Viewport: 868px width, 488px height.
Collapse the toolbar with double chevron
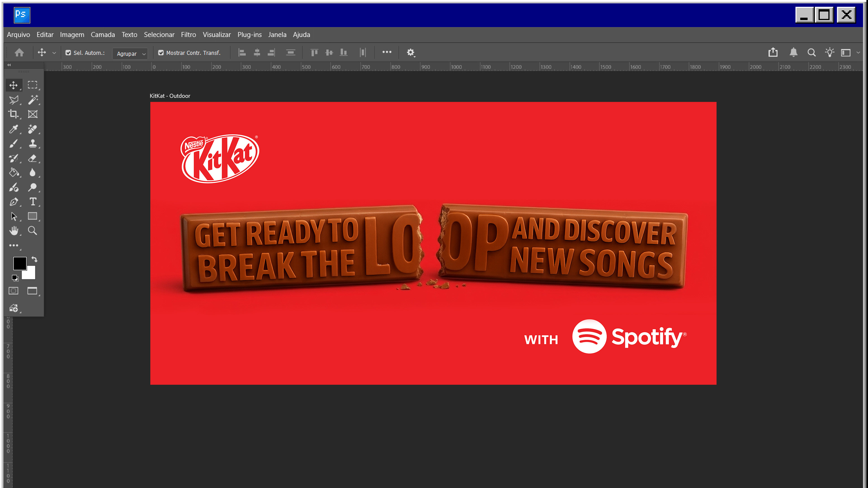click(9, 65)
